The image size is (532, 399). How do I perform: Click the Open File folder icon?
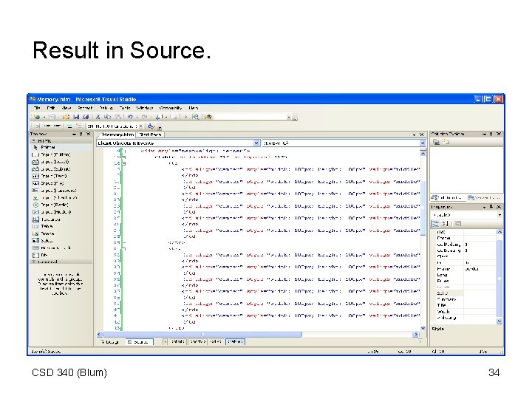point(66,117)
